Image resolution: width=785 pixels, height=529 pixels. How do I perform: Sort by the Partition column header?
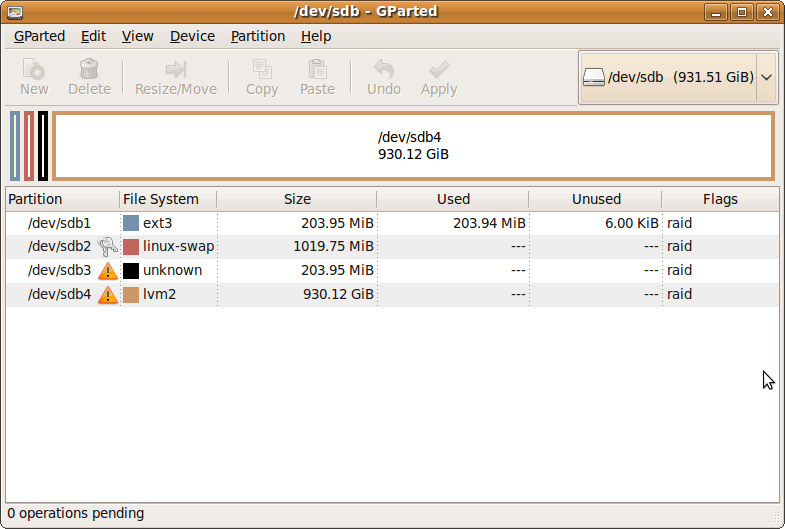point(63,199)
